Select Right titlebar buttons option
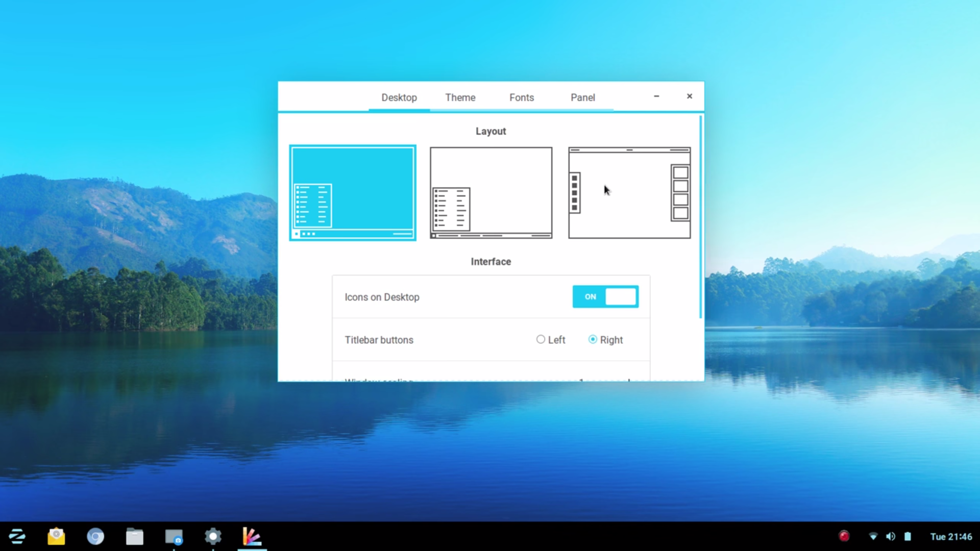 pos(593,339)
